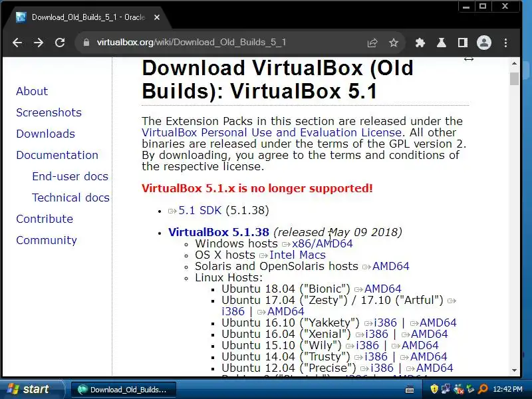Image resolution: width=532 pixels, height=399 pixels.
Task: Click the safely remove hardware tray icon
Action: [x=470, y=389]
